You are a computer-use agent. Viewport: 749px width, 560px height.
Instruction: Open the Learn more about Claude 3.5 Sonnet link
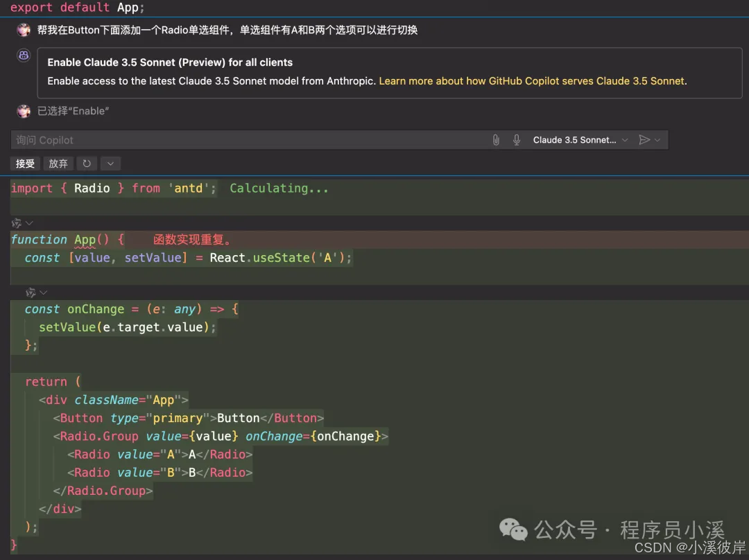point(533,81)
